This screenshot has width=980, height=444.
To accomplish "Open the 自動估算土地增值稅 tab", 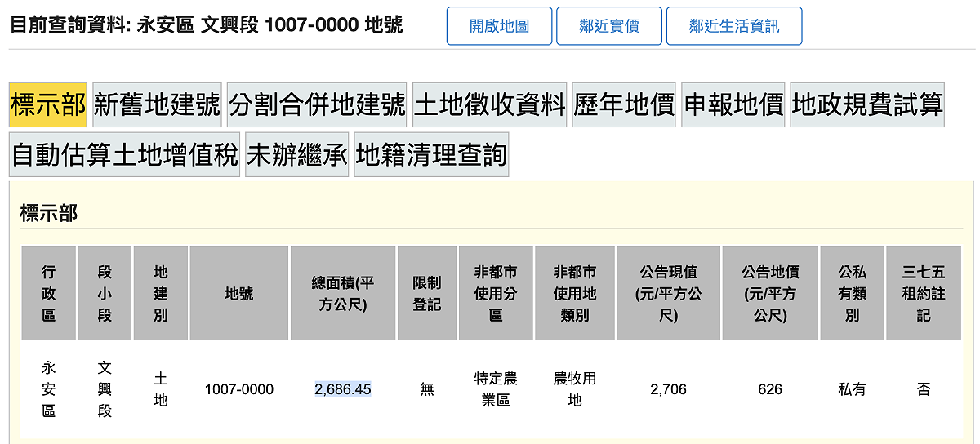I will pyautogui.click(x=125, y=154).
